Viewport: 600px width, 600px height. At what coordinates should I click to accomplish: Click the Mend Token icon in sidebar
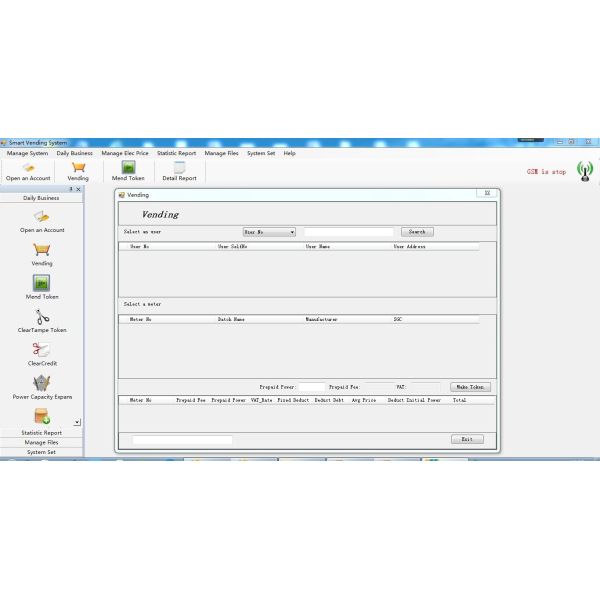click(x=42, y=284)
